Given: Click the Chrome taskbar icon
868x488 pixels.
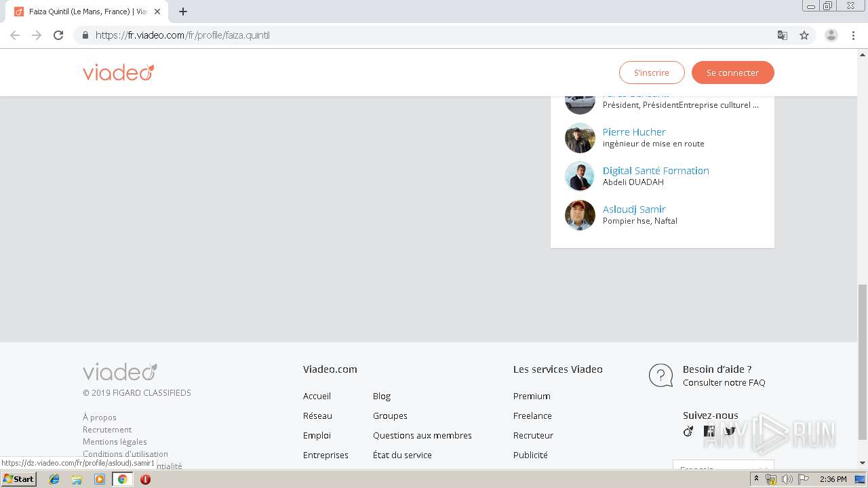Looking at the screenshot, I should point(122,479).
